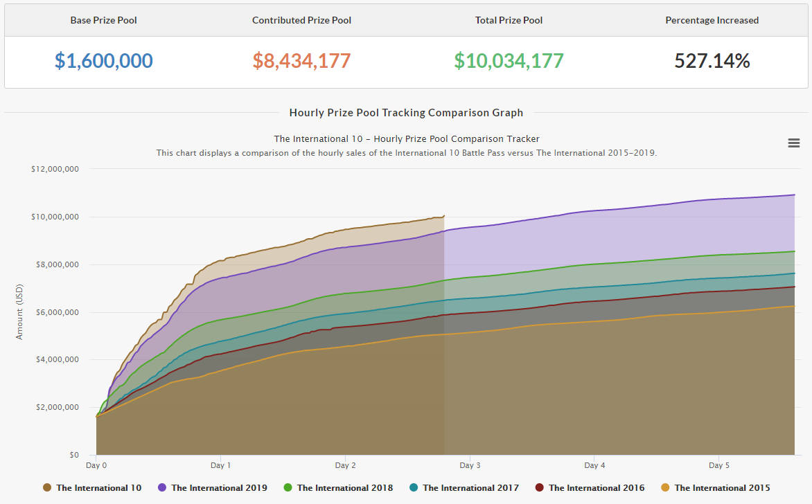The image size is (812, 504).
Task: Click the Day 0 x-axis label
Action: (x=96, y=465)
